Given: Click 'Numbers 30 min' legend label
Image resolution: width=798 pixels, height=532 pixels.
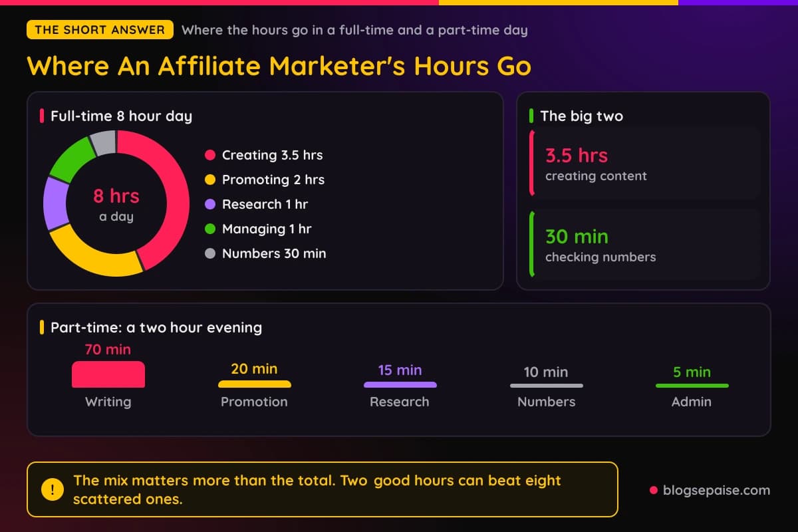Looking at the screenshot, I should (x=274, y=253).
